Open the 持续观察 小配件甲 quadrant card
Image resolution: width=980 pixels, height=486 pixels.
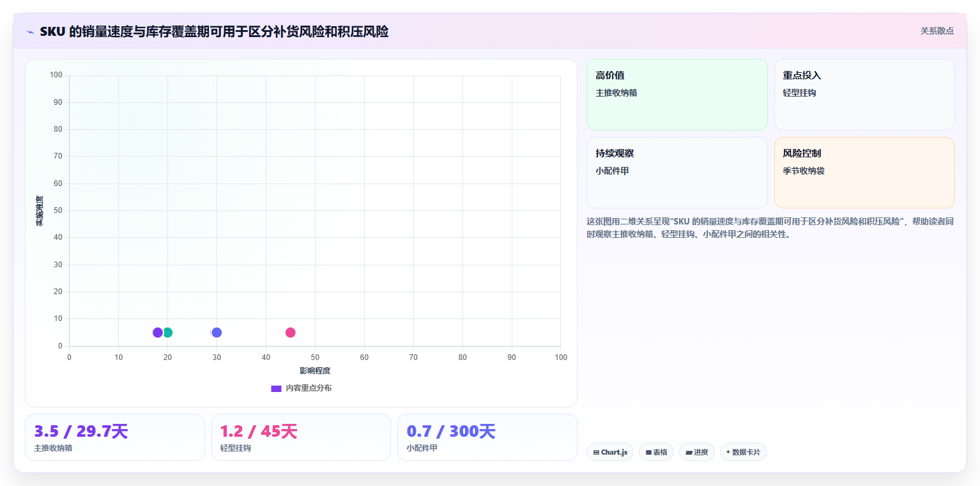677,173
